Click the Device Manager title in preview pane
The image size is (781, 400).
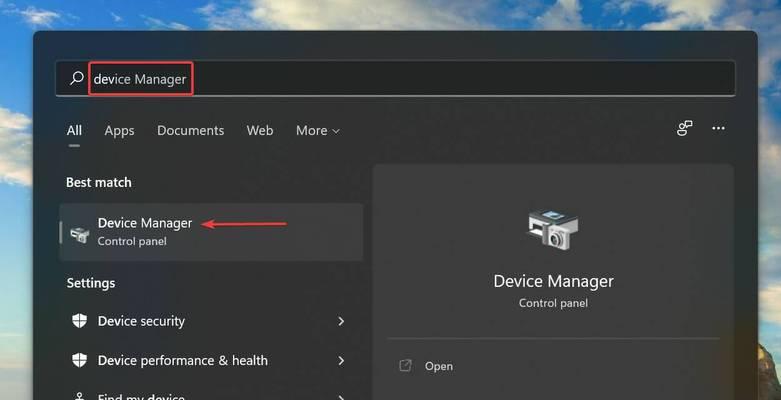click(x=553, y=281)
